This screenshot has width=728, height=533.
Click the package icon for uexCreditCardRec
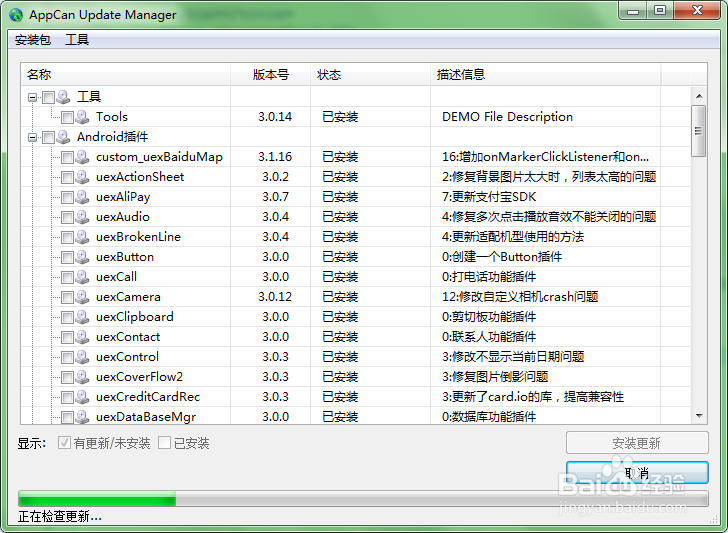click(82, 396)
